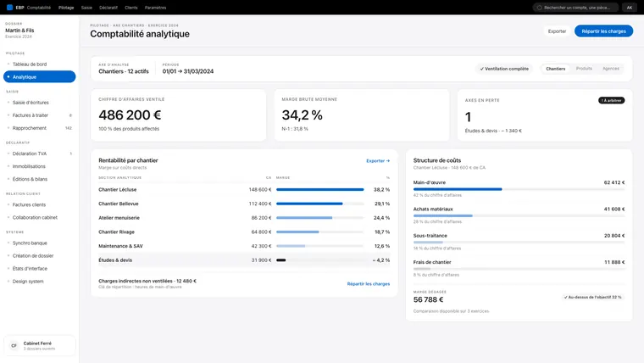Open Collaboration cabinet
644x363 pixels.
pyautogui.click(x=40, y=217)
